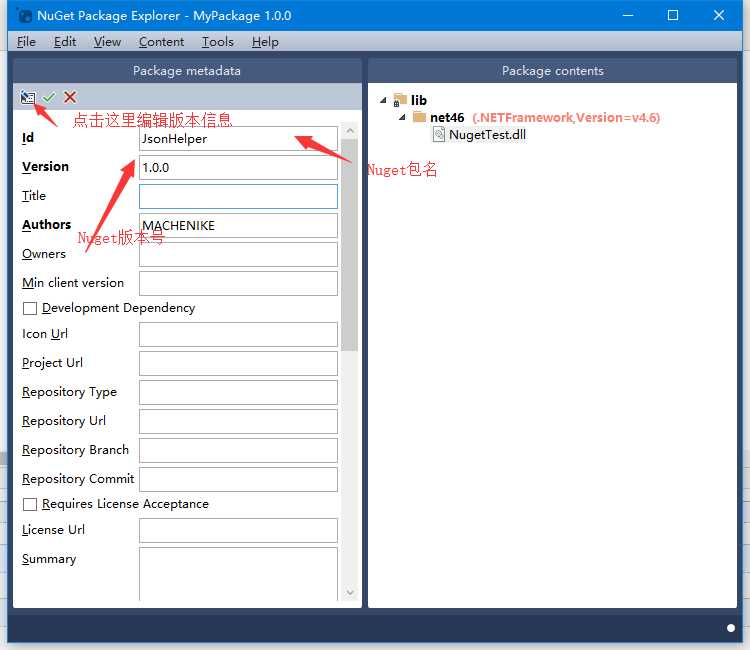Select the net46 tree label
Viewport: 750px width, 650px height.
tap(447, 117)
